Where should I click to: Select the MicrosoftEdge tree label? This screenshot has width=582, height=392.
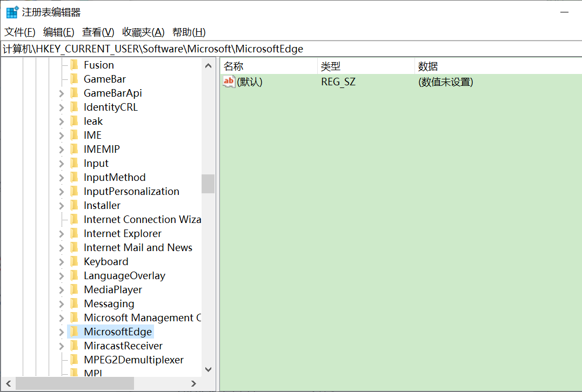point(118,332)
